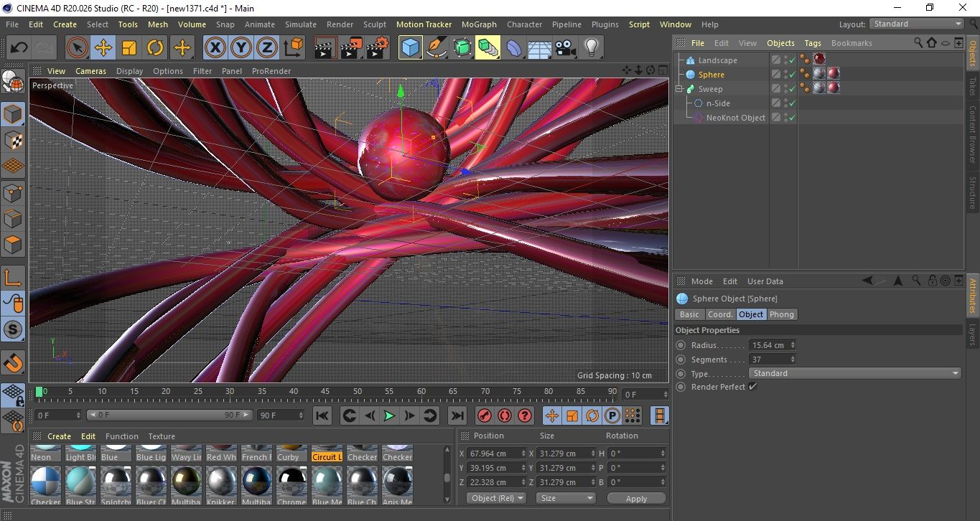
Task: Go to the end of animation
Action: point(457,416)
